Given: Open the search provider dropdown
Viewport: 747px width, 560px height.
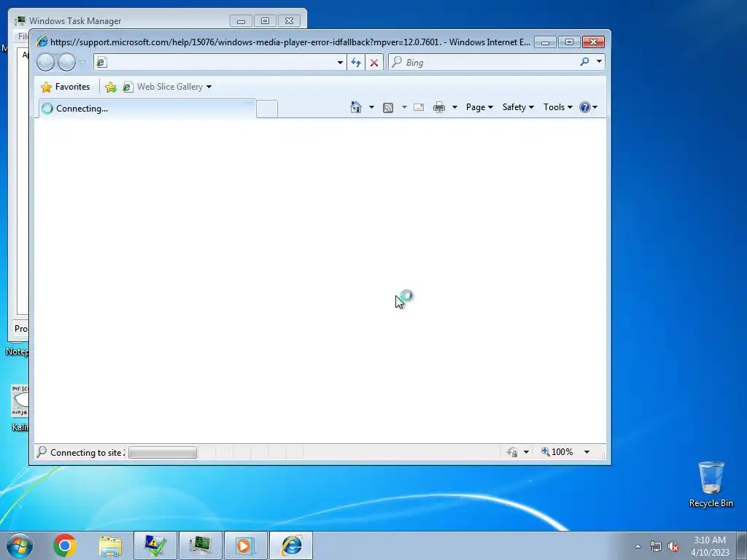Looking at the screenshot, I should (x=599, y=62).
